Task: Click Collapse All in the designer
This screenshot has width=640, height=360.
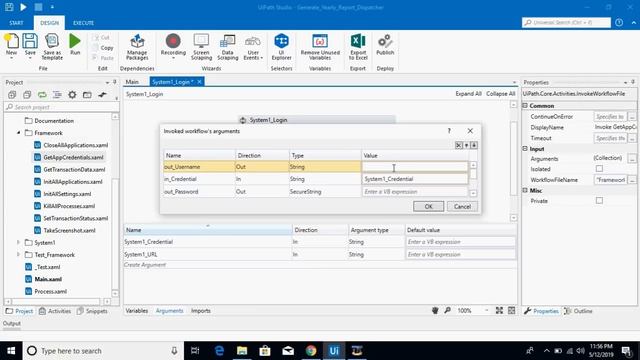Action: click(500, 94)
